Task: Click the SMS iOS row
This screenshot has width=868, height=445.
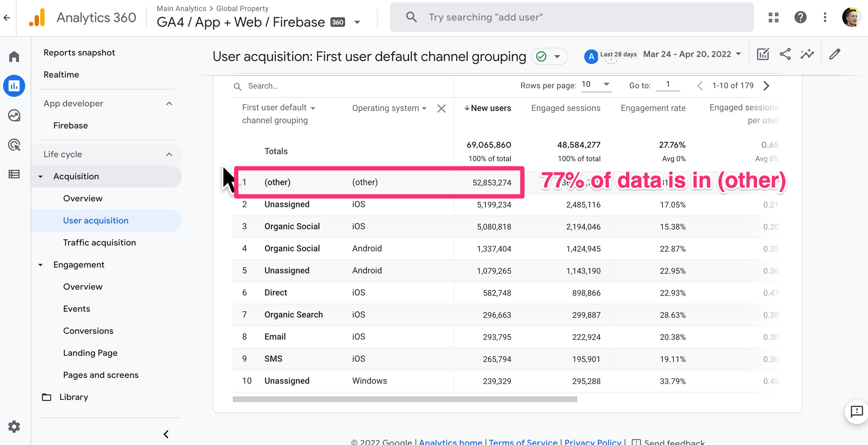Action: point(505,359)
